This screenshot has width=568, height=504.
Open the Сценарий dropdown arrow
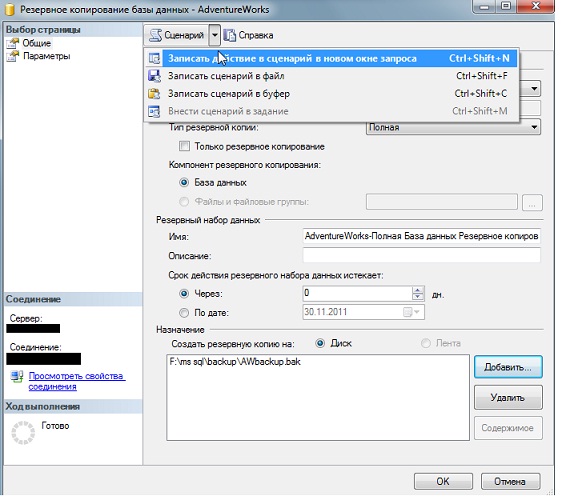(214, 35)
